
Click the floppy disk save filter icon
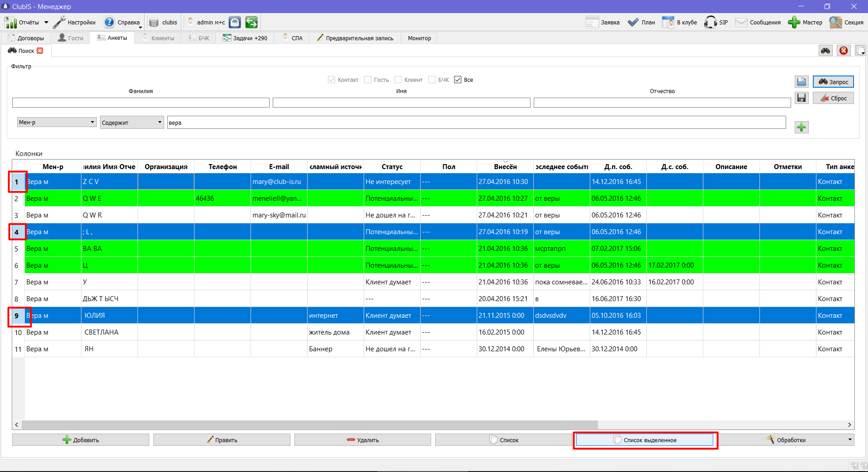pyautogui.click(x=802, y=98)
